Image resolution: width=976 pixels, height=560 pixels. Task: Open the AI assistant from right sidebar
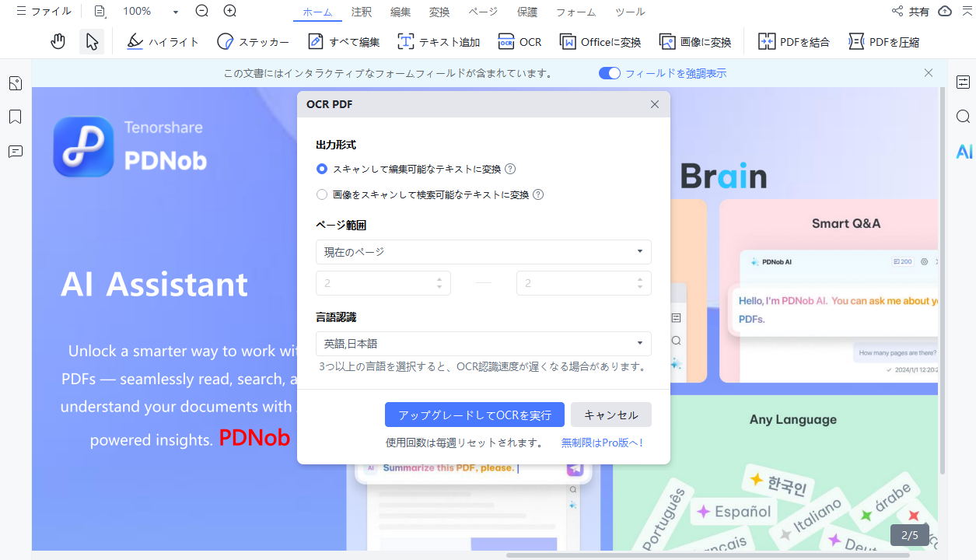tap(964, 151)
